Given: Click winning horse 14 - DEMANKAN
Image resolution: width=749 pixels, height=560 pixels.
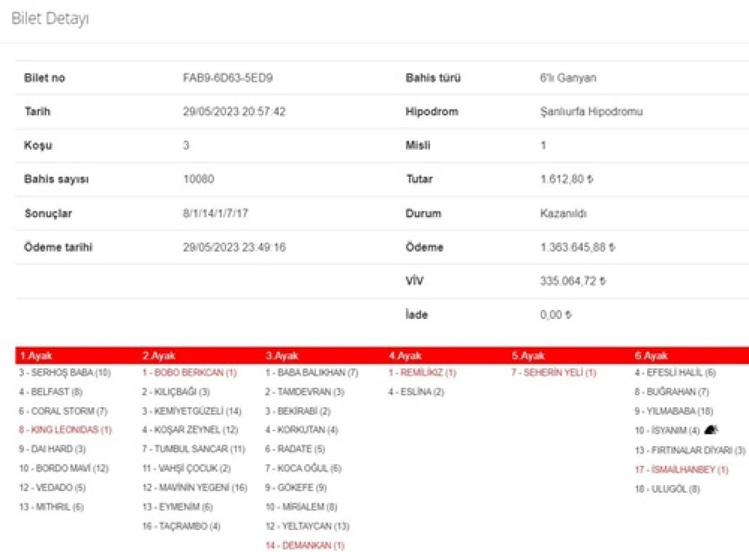Looking at the screenshot, I should click(x=304, y=545).
